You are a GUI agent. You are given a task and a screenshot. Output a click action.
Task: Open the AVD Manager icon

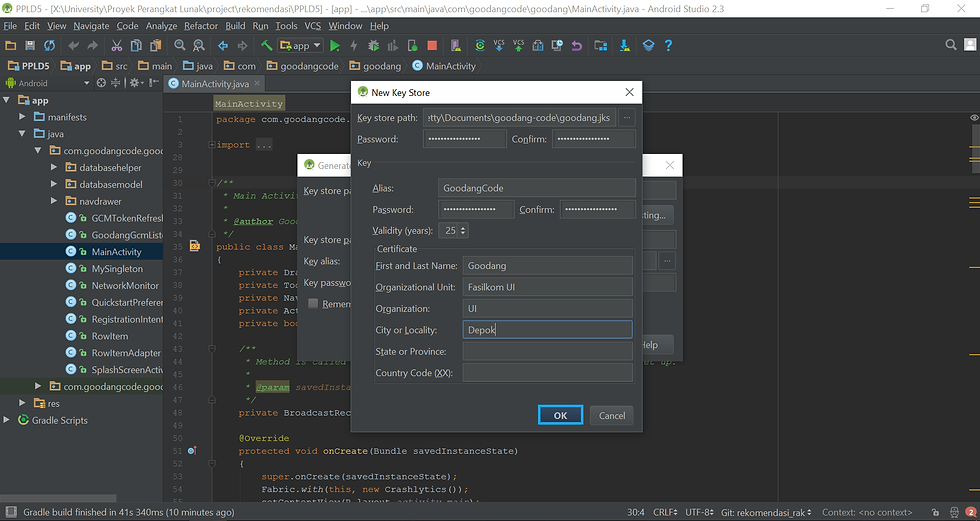point(456,46)
